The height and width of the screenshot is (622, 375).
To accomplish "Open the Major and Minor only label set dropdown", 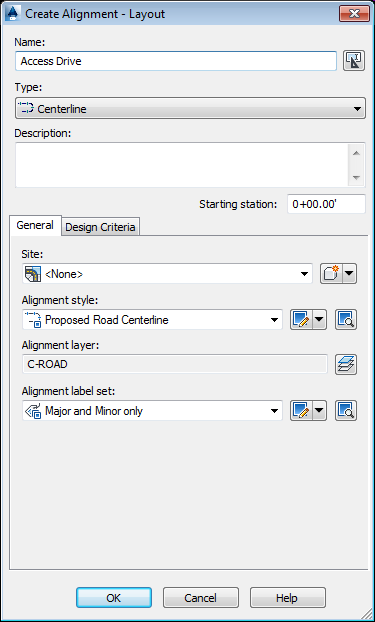I will [x=152, y=411].
